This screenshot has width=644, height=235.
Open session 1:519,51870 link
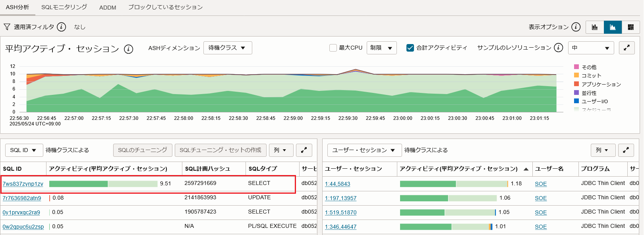point(341,212)
